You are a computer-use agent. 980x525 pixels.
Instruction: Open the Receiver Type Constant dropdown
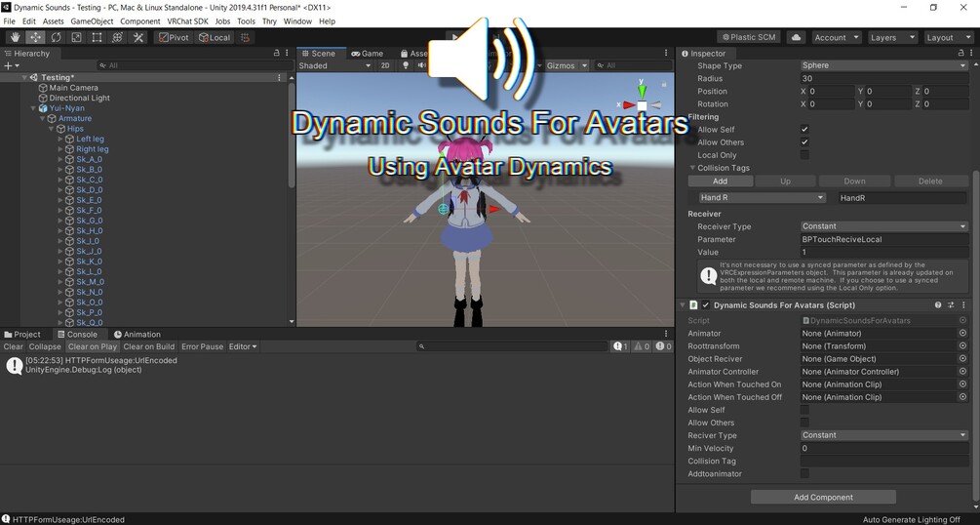point(884,226)
